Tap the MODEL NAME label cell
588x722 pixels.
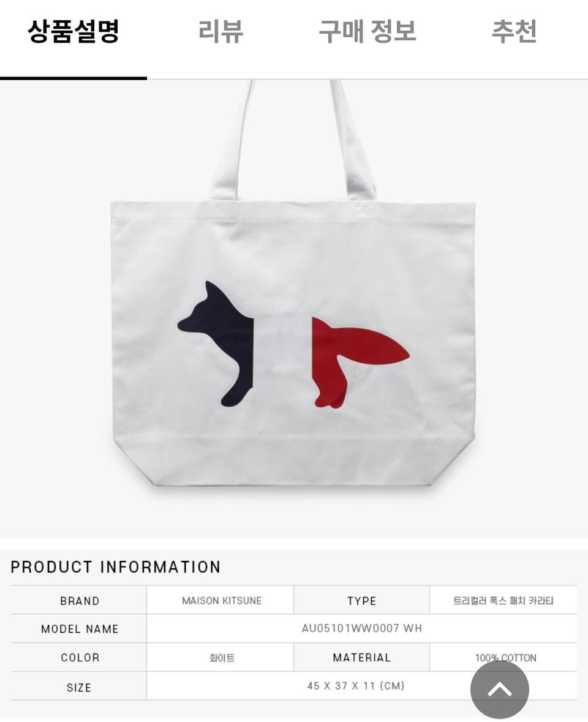coord(79,629)
